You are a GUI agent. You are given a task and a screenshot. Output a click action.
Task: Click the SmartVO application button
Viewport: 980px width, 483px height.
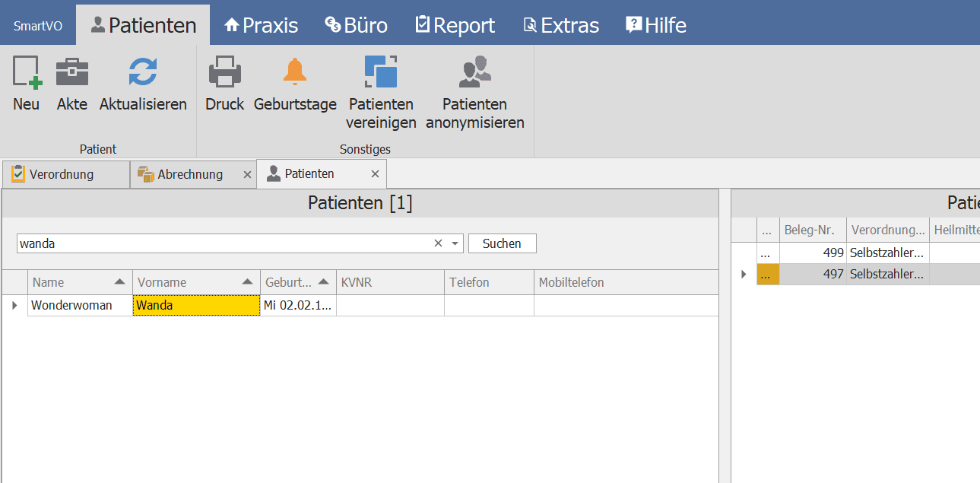38,27
